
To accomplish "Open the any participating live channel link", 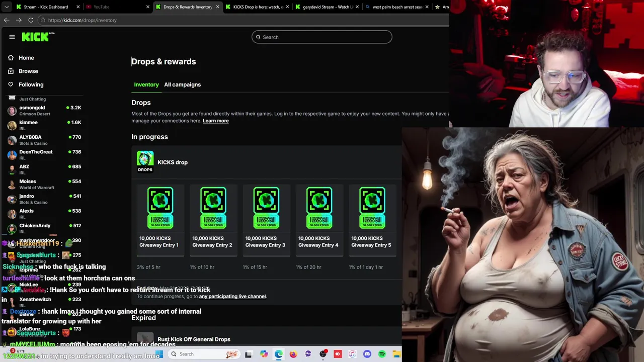I will click(232, 296).
